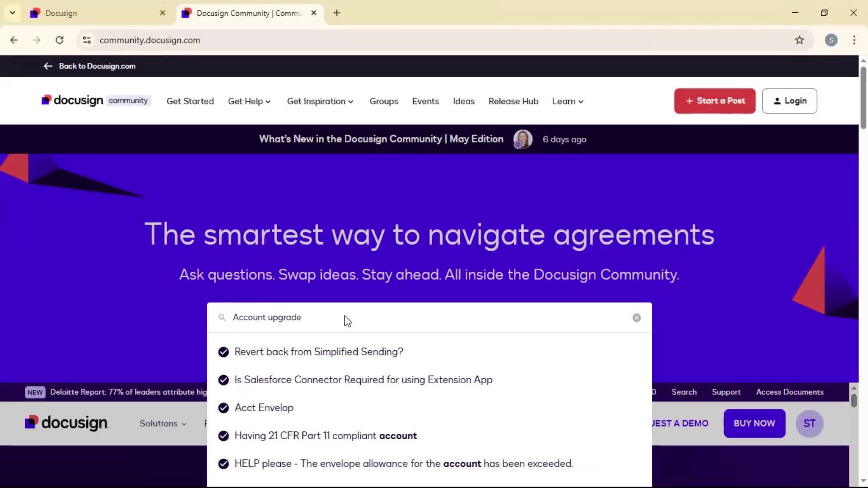Select result Is Salesforce Connector Required

pos(363,380)
